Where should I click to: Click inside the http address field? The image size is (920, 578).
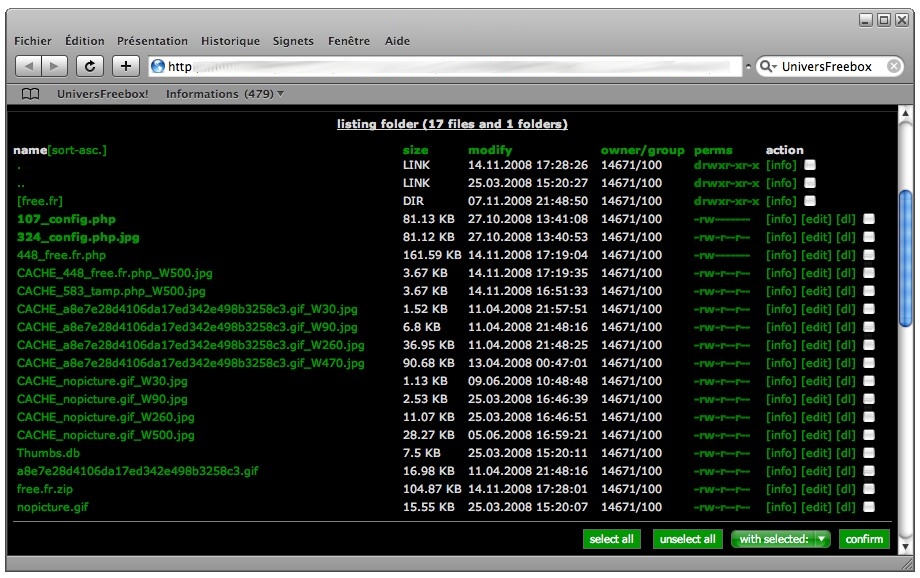450,67
